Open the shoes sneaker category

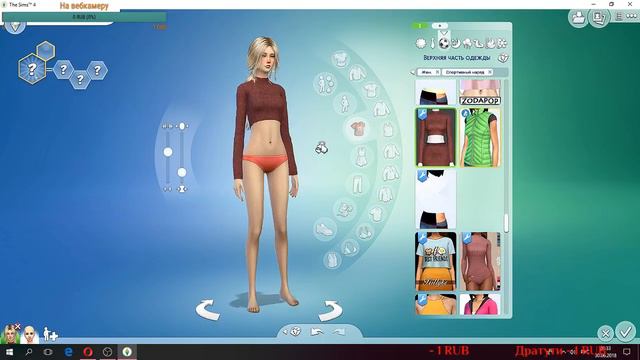click(x=325, y=229)
